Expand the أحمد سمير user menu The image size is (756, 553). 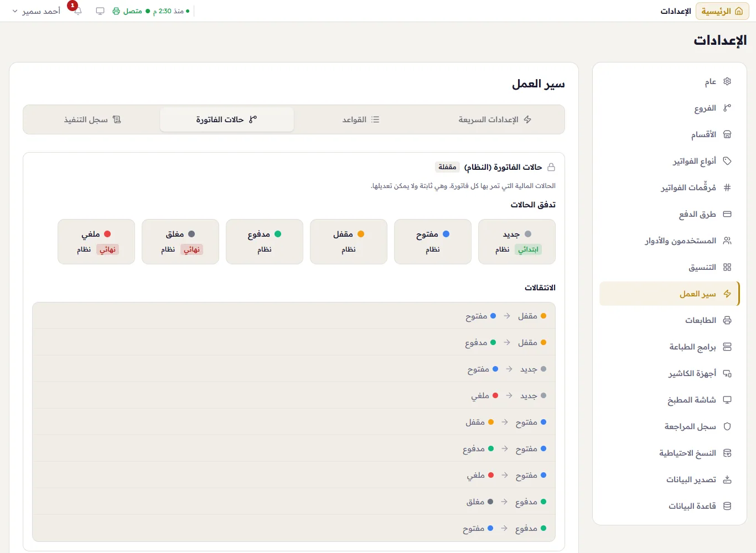point(36,11)
